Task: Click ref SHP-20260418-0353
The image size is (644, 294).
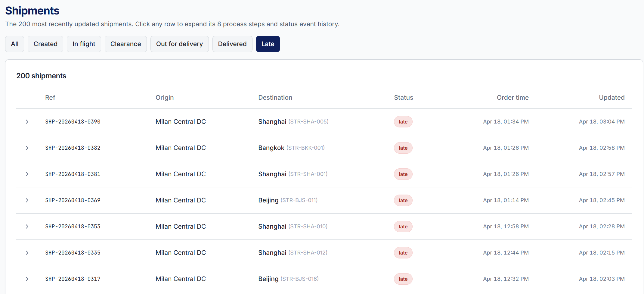Action: click(x=73, y=227)
